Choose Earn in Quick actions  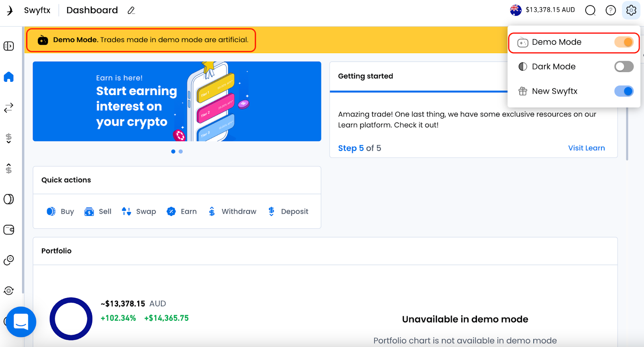(182, 212)
